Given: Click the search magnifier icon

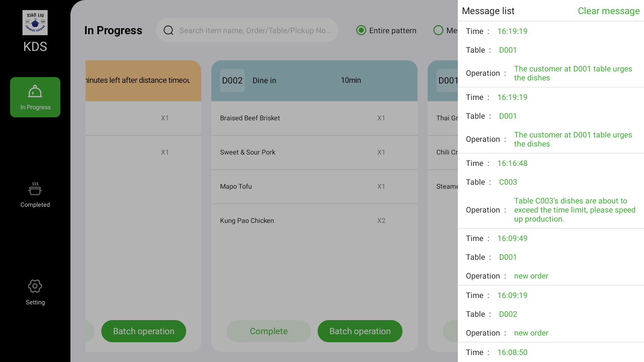Looking at the screenshot, I should 168,30.
